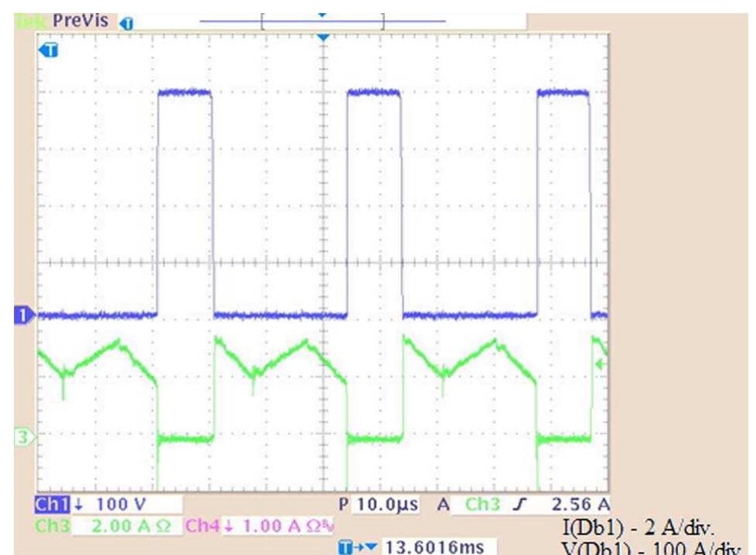
Task: Click the record view bracket bar at top
Action: tap(322, 21)
